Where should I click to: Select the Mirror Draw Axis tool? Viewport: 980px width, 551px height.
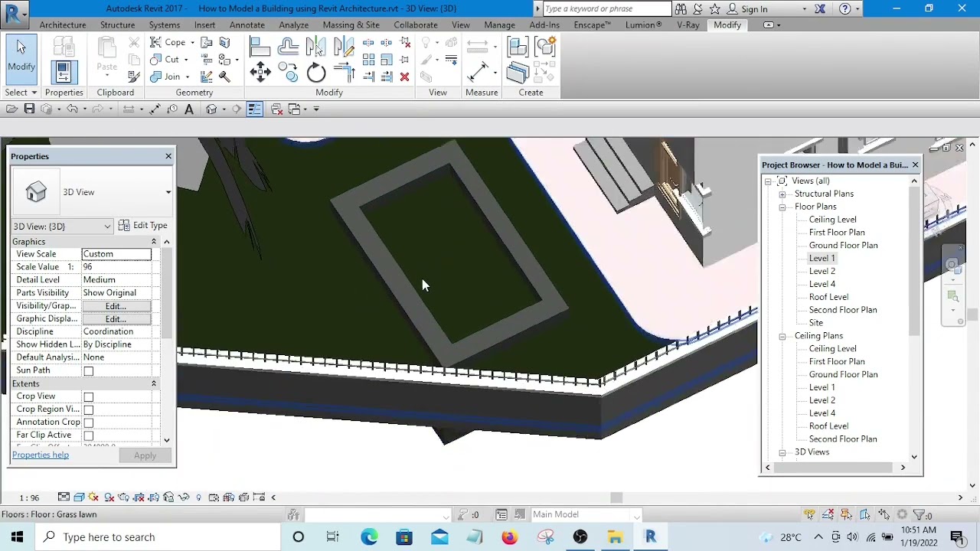click(x=344, y=47)
